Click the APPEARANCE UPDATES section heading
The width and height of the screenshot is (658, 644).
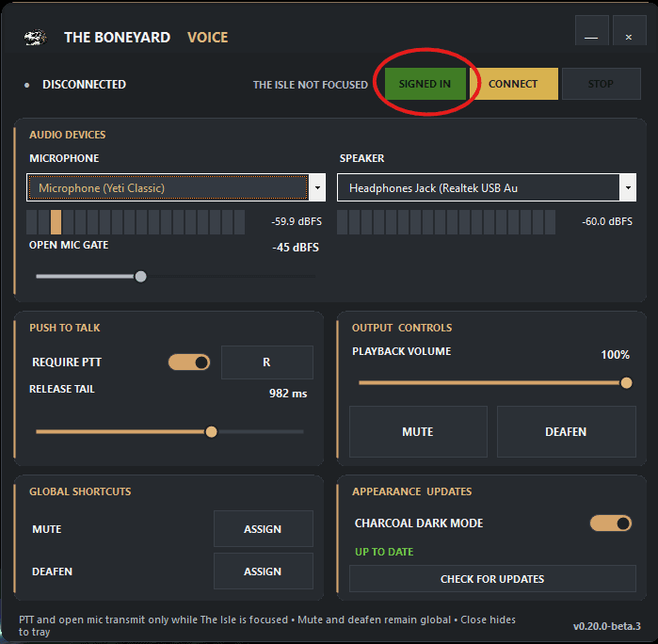(412, 491)
